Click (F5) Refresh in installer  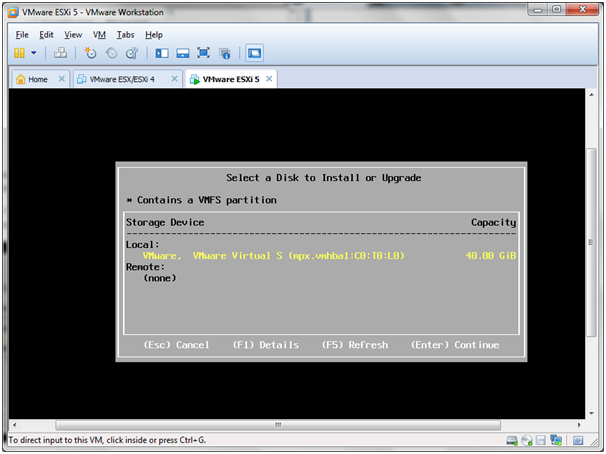(355, 345)
